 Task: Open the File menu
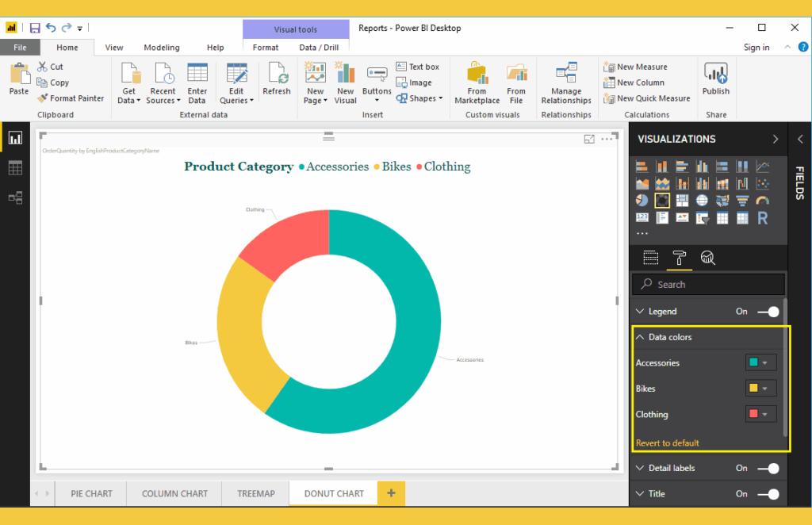[x=20, y=47]
